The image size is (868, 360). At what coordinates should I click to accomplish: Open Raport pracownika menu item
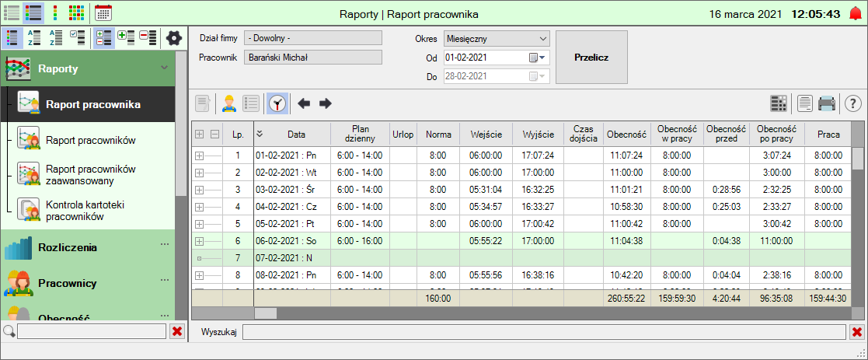coord(88,104)
